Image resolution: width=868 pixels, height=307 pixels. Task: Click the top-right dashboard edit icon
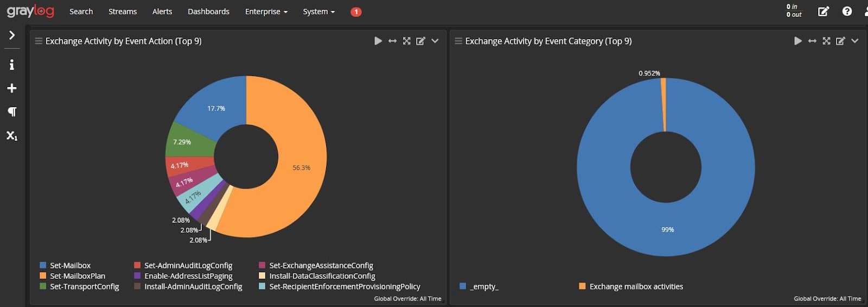click(x=823, y=11)
